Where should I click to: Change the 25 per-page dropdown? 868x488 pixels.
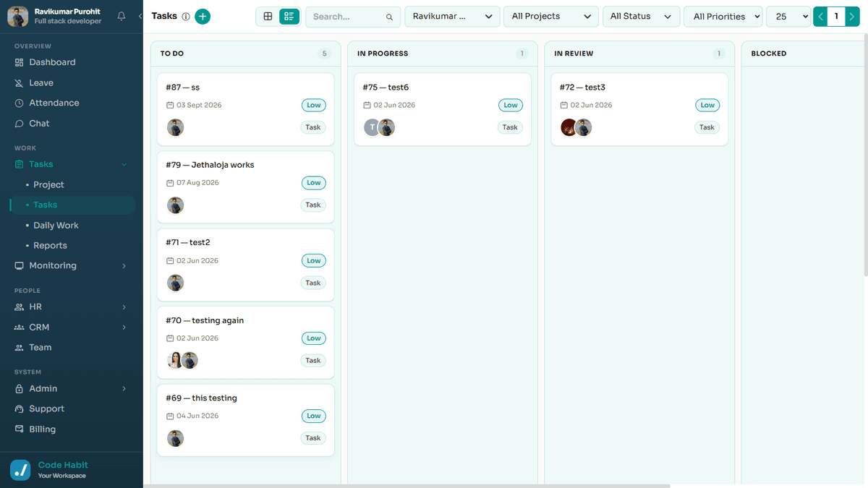tap(788, 17)
